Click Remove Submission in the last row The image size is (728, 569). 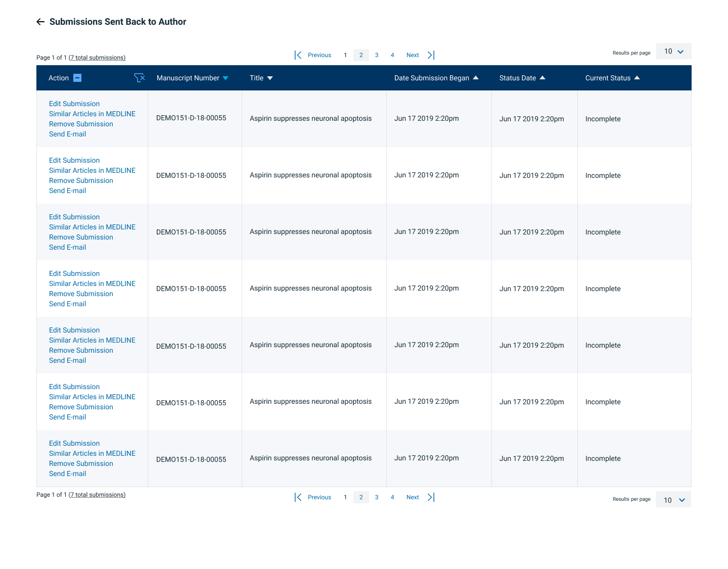coord(81,463)
